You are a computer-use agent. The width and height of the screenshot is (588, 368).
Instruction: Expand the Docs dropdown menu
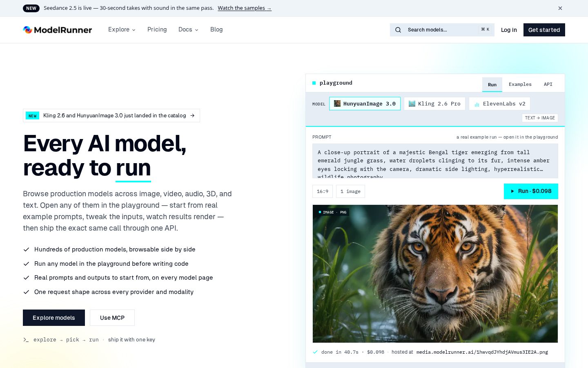188,29
